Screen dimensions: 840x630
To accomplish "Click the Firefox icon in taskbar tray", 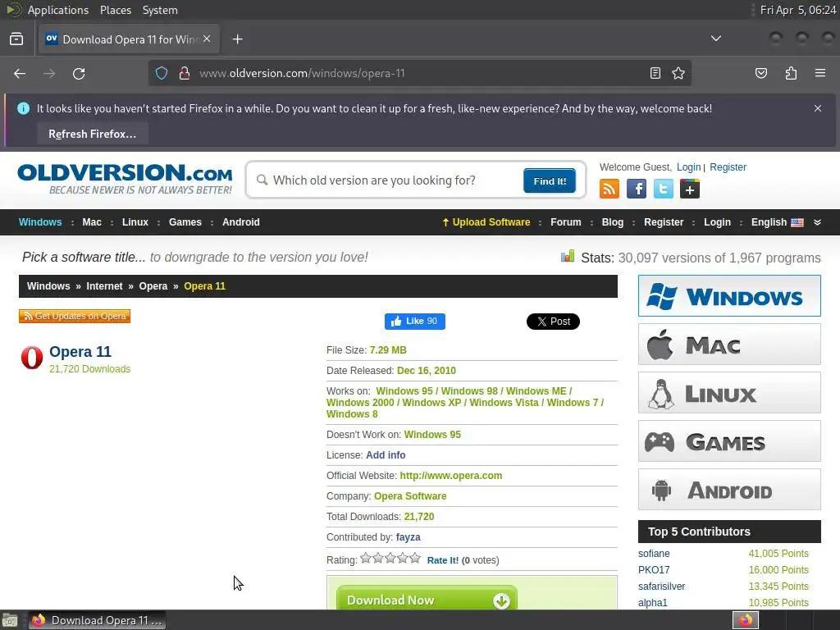I will [745, 620].
